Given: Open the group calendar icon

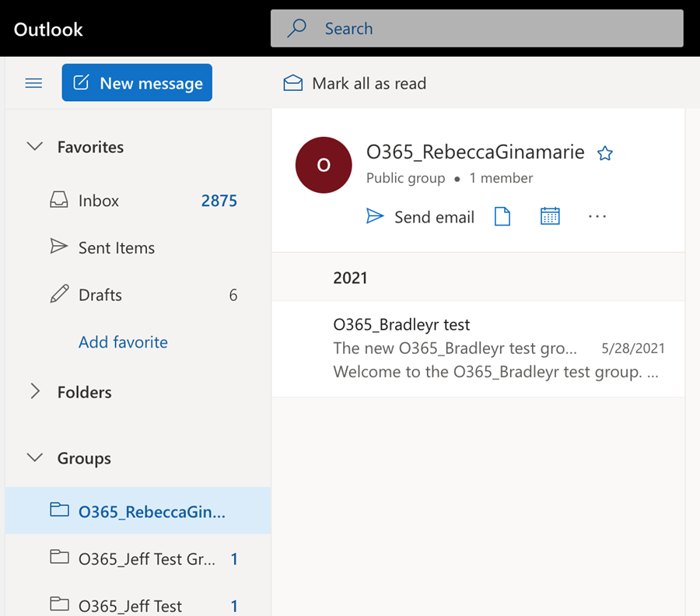Looking at the screenshot, I should pos(550,216).
